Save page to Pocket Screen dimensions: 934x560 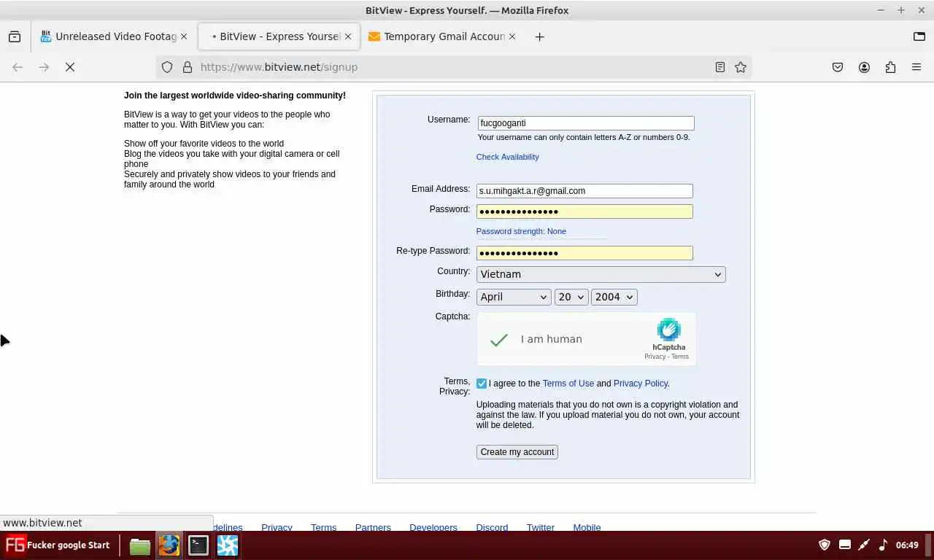tap(838, 67)
